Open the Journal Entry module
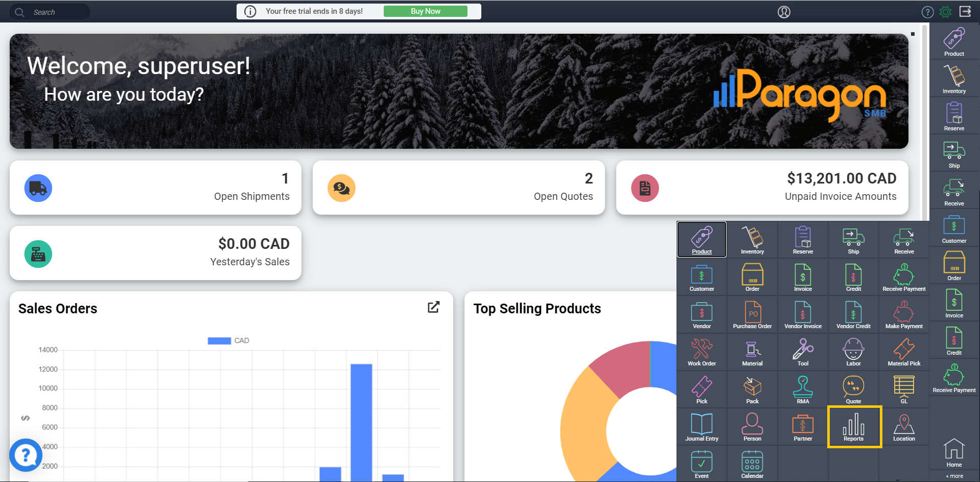This screenshot has width=980, height=482. (702, 427)
